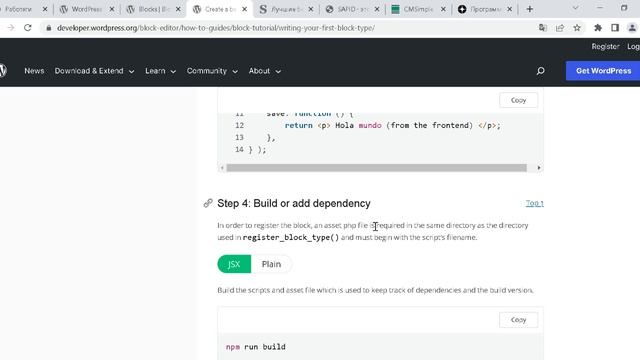Toggle the browser side panel icon
Screen dimensions: 640x360
[615, 28]
